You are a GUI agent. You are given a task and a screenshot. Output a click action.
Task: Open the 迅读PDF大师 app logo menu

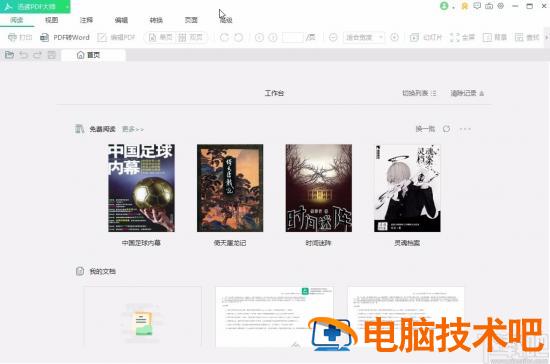click(35, 6)
